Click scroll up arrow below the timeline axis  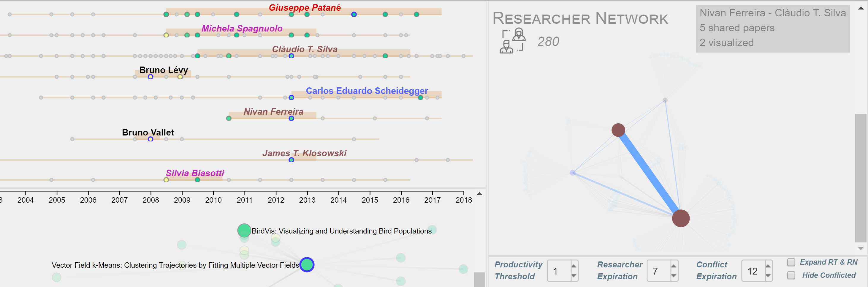click(479, 194)
